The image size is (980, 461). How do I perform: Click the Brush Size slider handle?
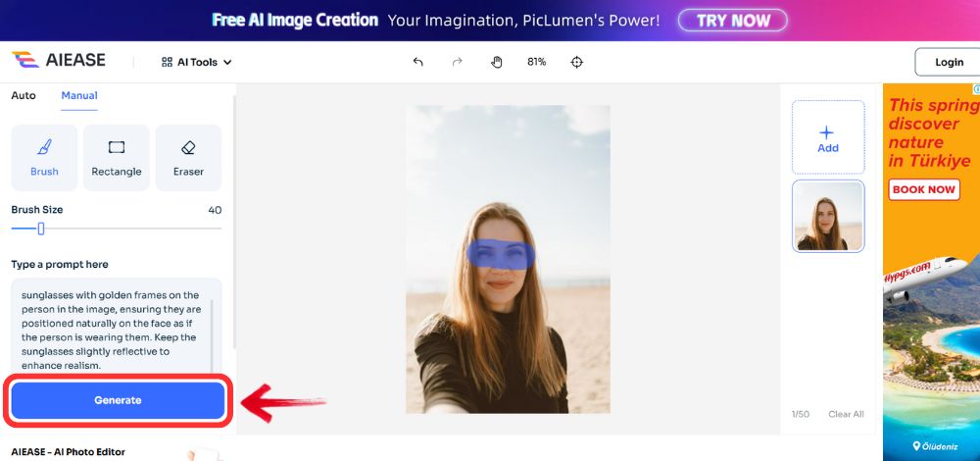pyautogui.click(x=41, y=229)
